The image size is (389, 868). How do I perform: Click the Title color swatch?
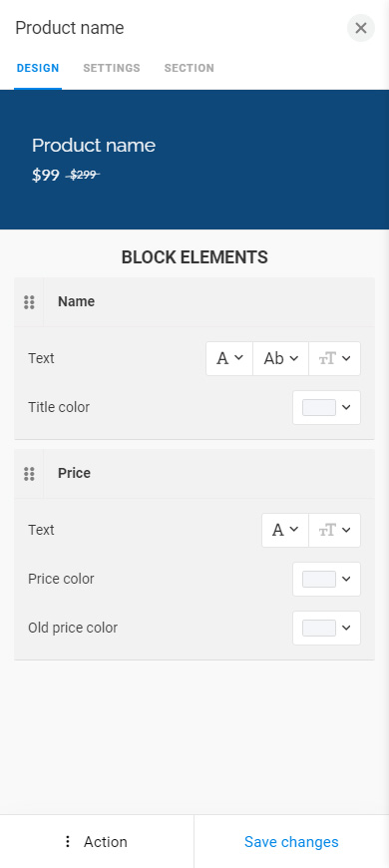tap(319, 407)
